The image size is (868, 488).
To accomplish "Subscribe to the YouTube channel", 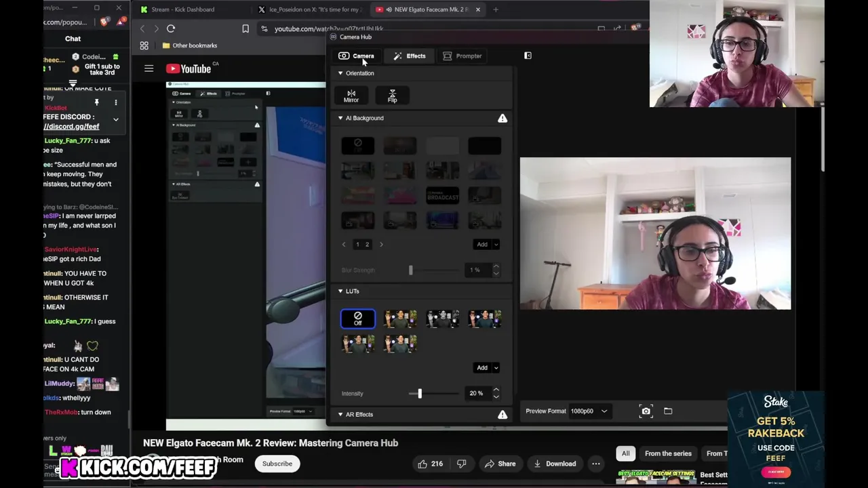I will (x=277, y=464).
